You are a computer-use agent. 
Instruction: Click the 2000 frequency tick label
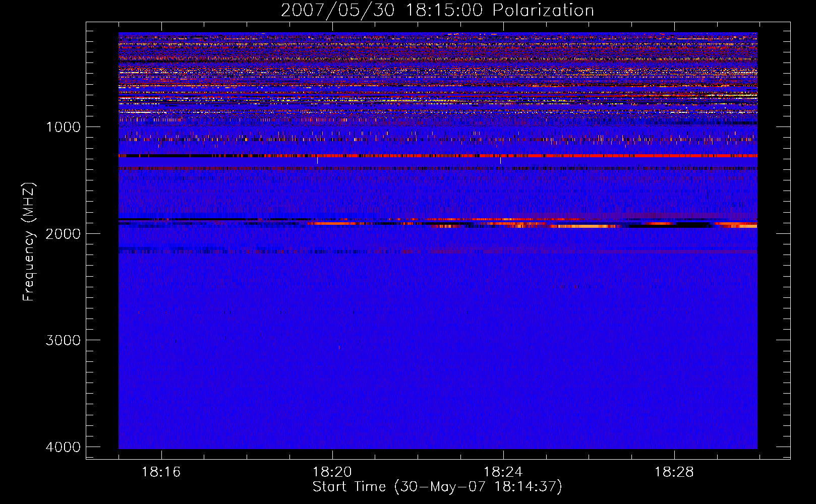pyautogui.click(x=63, y=234)
